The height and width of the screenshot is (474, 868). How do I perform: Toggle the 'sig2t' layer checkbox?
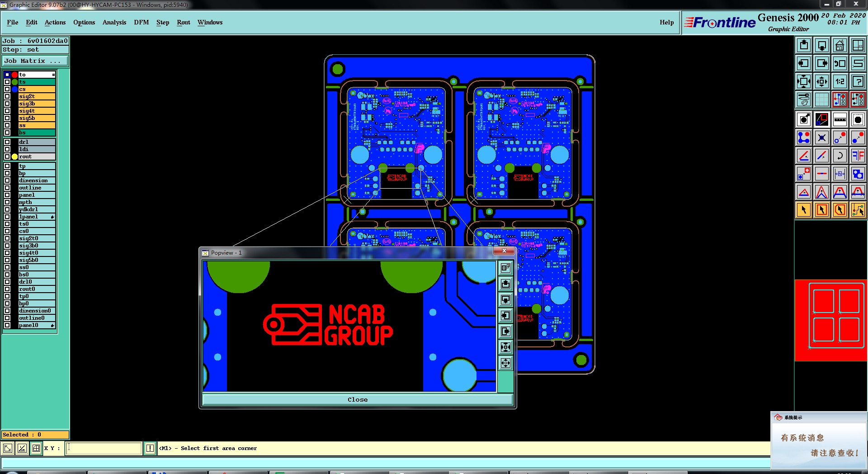click(7, 96)
